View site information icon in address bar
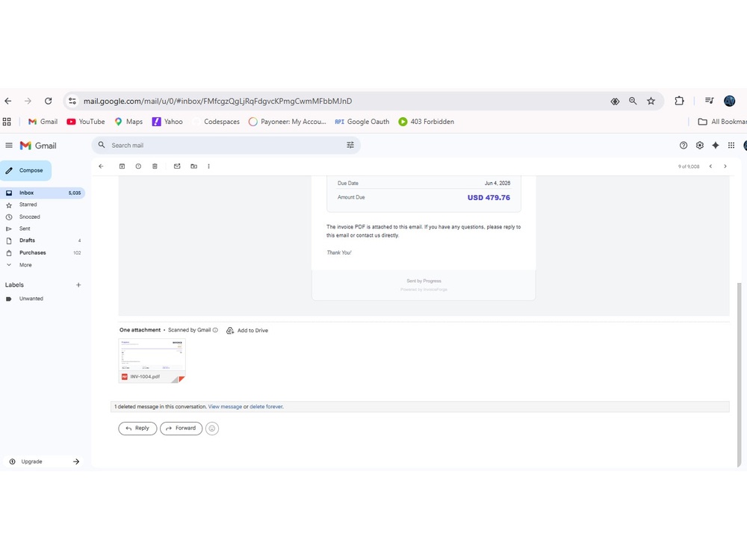747x560 pixels. coord(72,101)
